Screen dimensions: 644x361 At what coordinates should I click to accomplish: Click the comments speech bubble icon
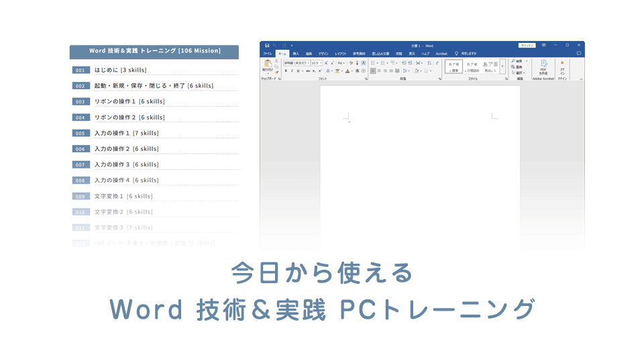(578, 53)
